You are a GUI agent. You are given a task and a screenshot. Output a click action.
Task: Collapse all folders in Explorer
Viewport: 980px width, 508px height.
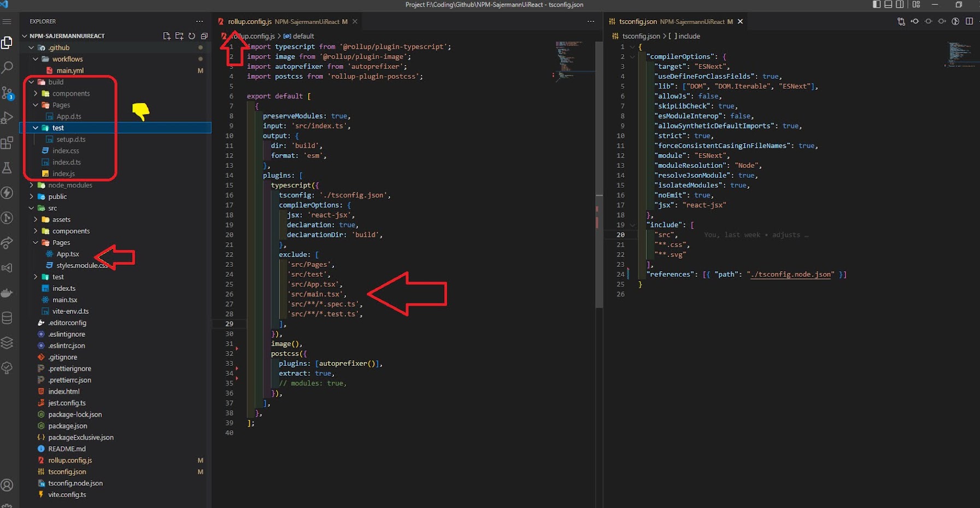click(x=204, y=36)
